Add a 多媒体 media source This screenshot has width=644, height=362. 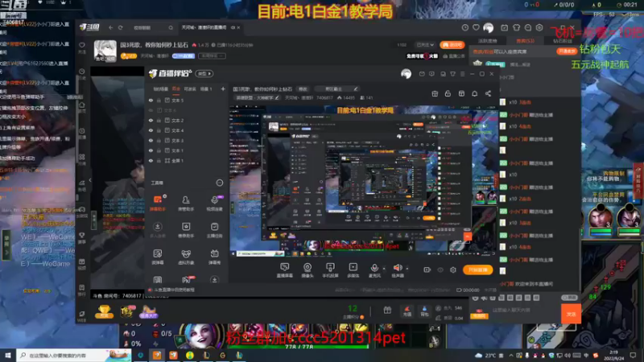pyautogui.click(x=353, y=270)
